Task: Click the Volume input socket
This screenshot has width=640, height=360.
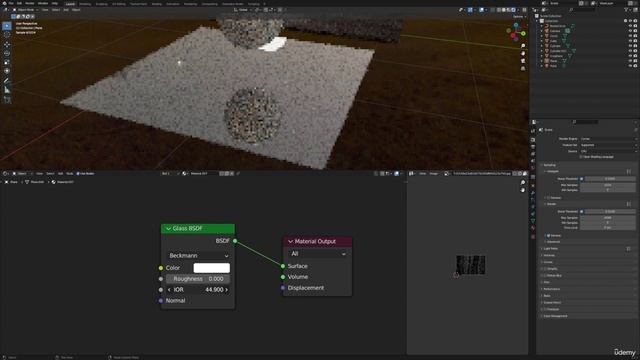Action: [x=283, y=277]
